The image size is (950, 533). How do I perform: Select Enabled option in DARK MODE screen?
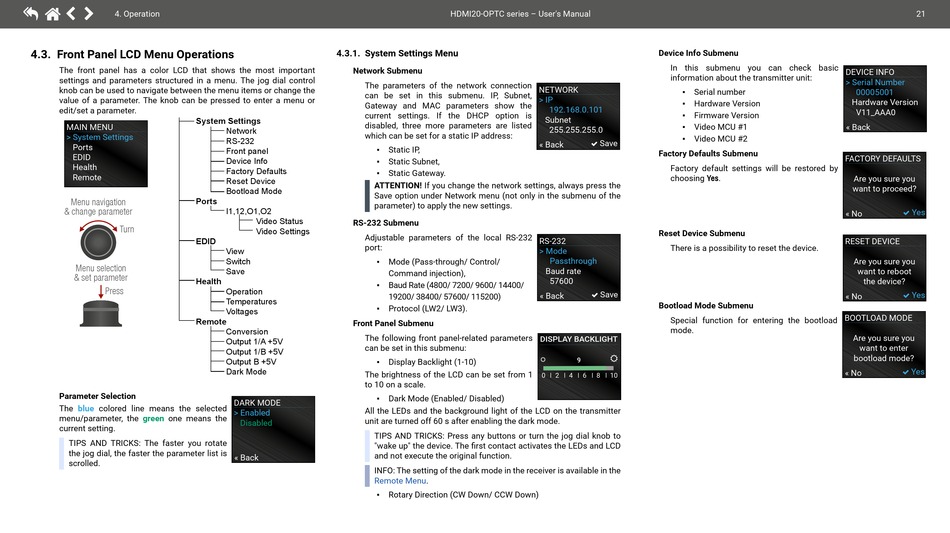click(254, 413)
